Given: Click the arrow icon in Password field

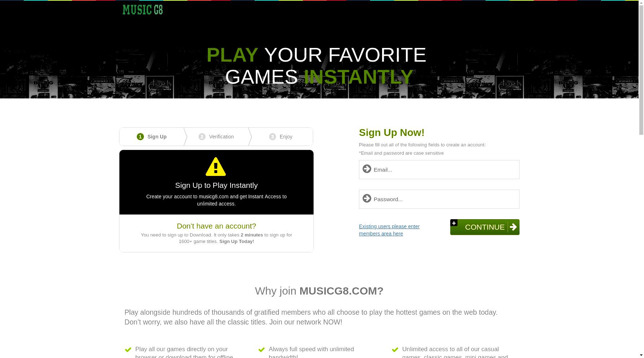Looking at the screenshot, I should 367,198.
